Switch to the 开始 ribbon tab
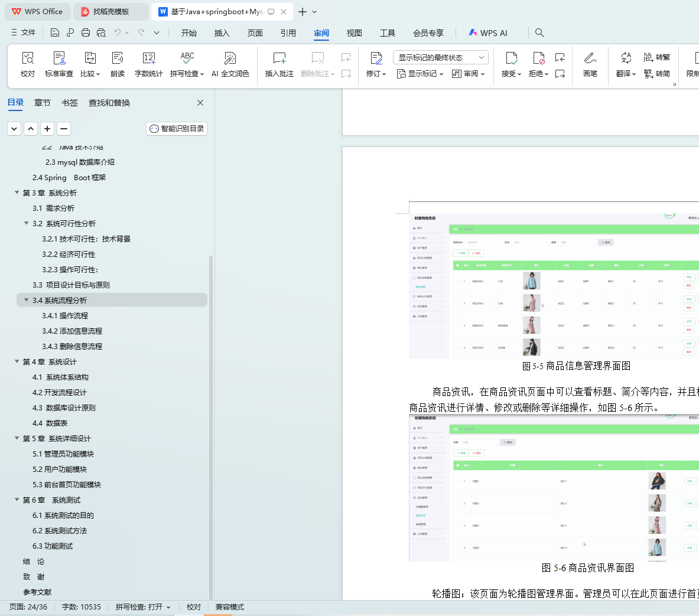 [x=189, y=33]
